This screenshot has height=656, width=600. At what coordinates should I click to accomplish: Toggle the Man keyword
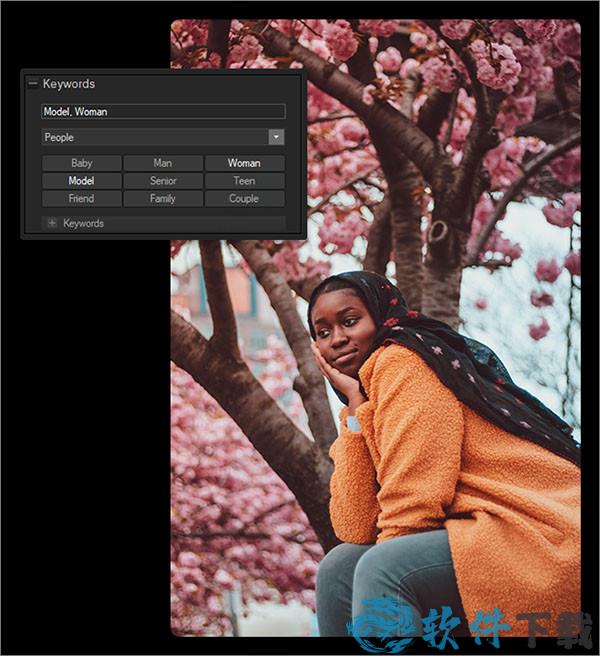point(163,163)
